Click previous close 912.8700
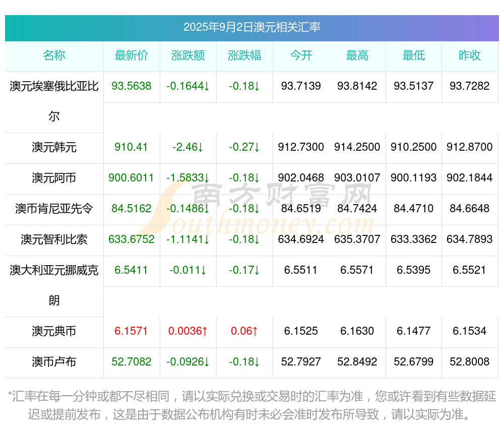The height and width of the screenshot is (430, 504). pos(470,147)
